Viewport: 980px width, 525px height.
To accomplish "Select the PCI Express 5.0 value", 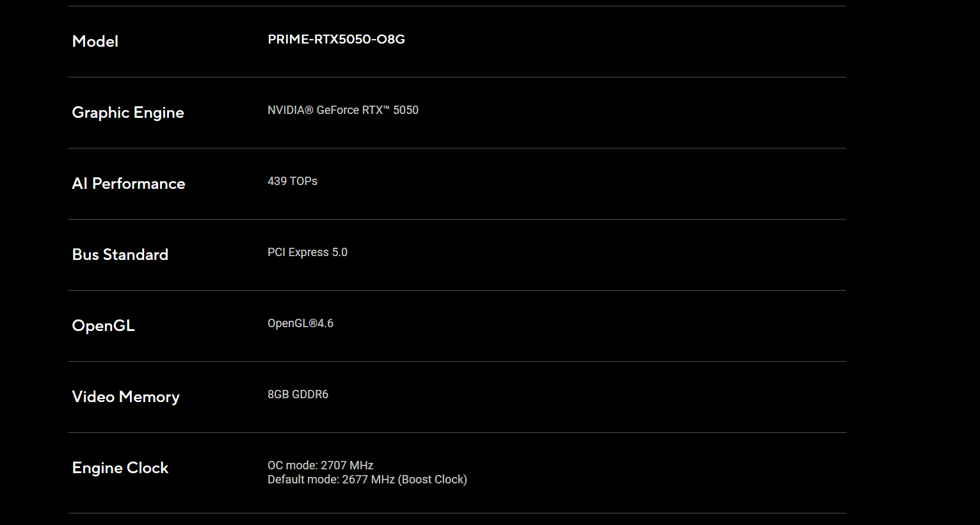I will (x=307, y=252).
